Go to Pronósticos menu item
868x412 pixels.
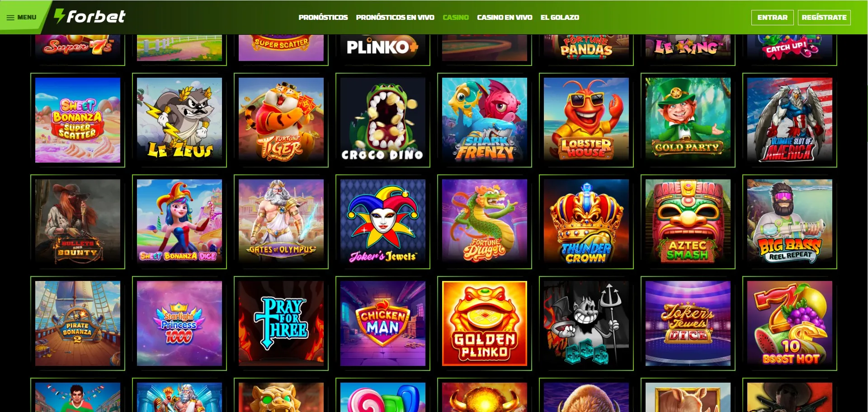pos(323,17)
